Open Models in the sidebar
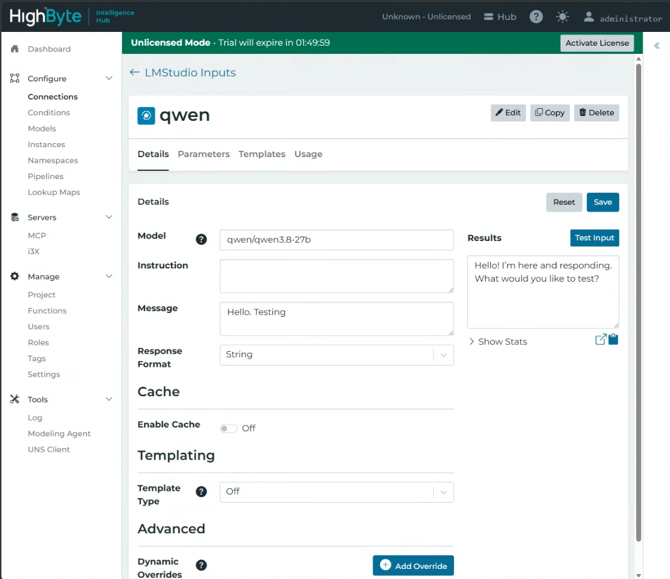Viewport: 670px width, 579px height. tap(42, 128)
